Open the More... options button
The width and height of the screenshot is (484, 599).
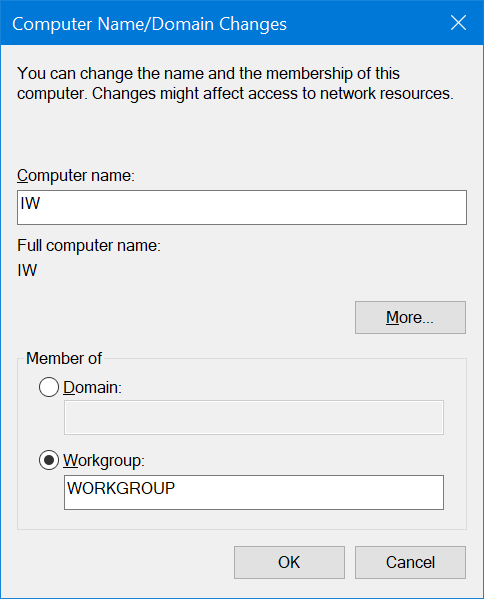coord(410,317)
